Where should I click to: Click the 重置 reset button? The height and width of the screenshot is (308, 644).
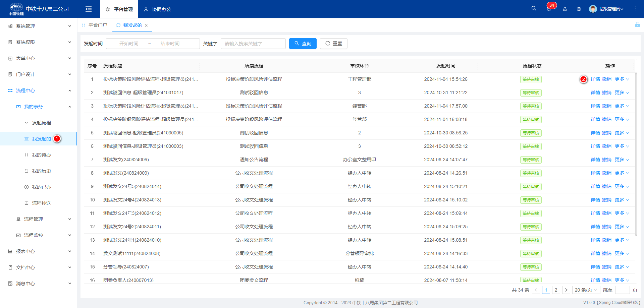[334, 44]
